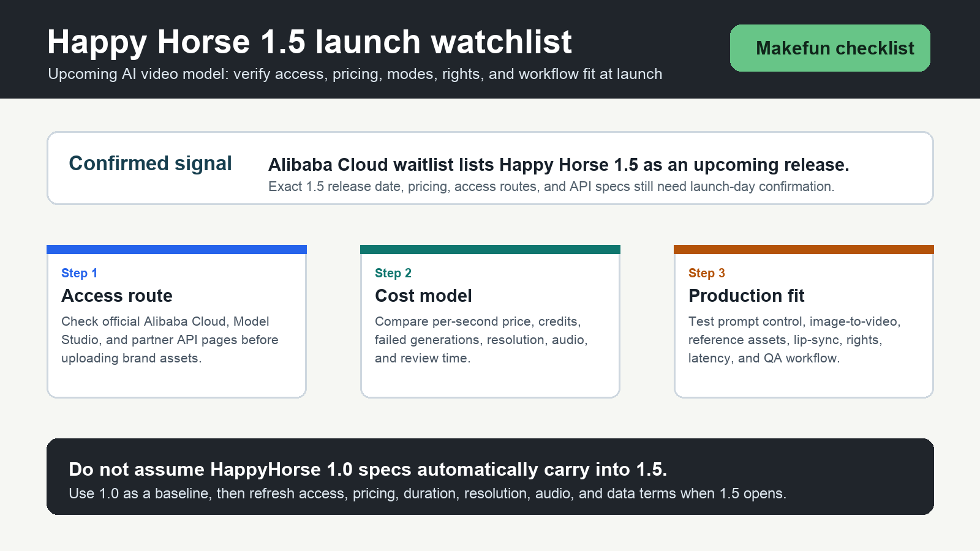
Task: Click the 'Test prompt control' description
Action: pos(794,340)
